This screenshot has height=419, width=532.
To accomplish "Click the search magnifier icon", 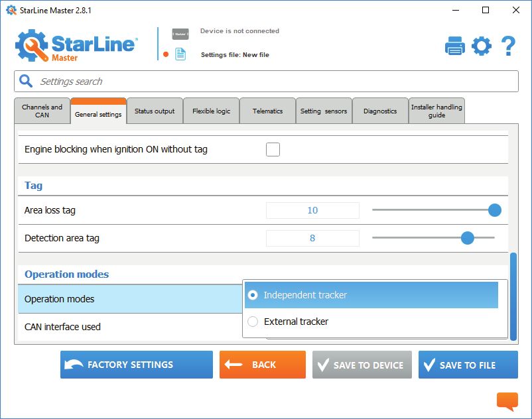I will [x=26, y=82].
